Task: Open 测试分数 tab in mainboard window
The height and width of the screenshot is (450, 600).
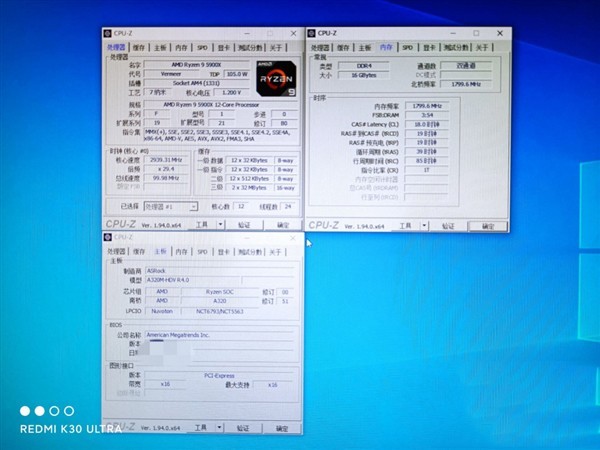Action: (x=250, y=251)
